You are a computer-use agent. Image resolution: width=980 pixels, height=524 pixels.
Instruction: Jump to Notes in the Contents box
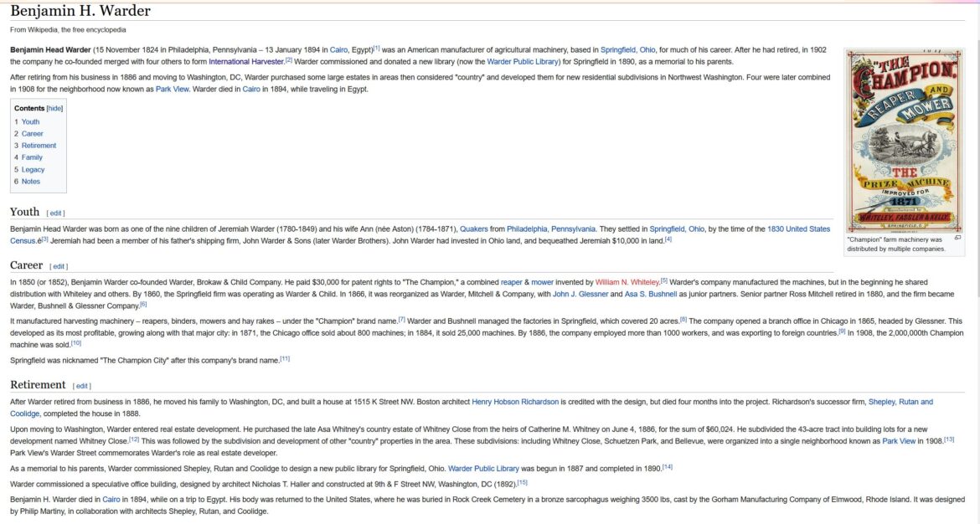31,182
